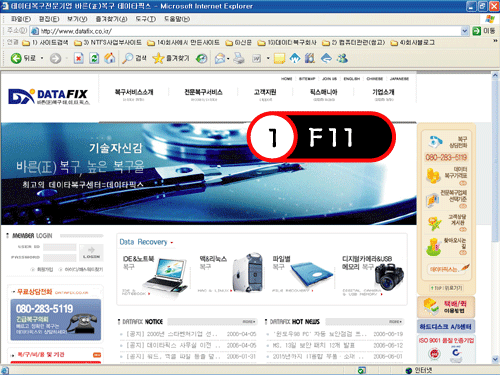Image resolution: width=500 pixels, height=375 pixels.
Task: Open the Back button history dropdown arrow
Action: pos(42,58)
